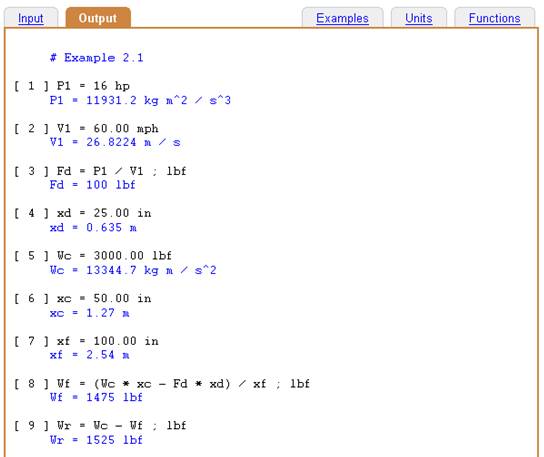The height and width of the screenshot is (457, 544).
Task: Select the Output tab
Action: pos(98,18)
